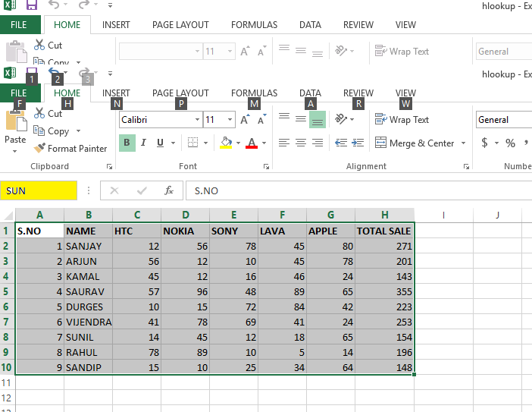Viewport: 532px width, 412px height.
Task: Click Orientation icon above Merge & Center
Action: pos(341,119)
